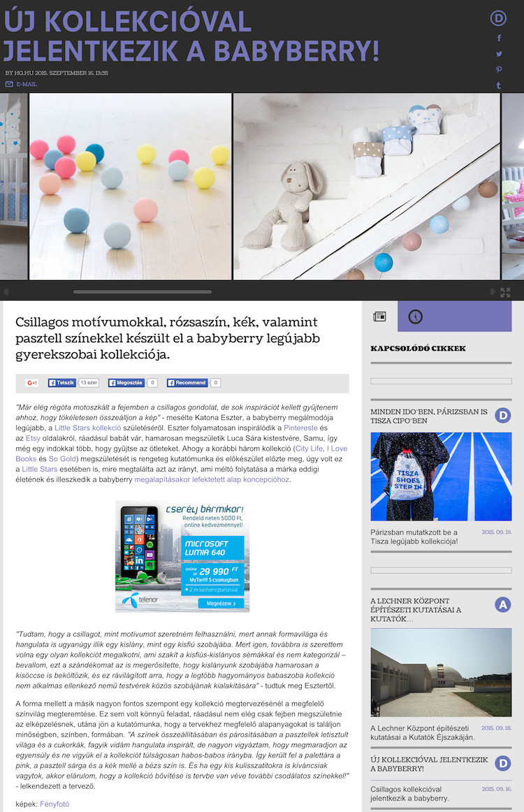
Task: Click the Twitter share icon in header
Action: [499, 54]
